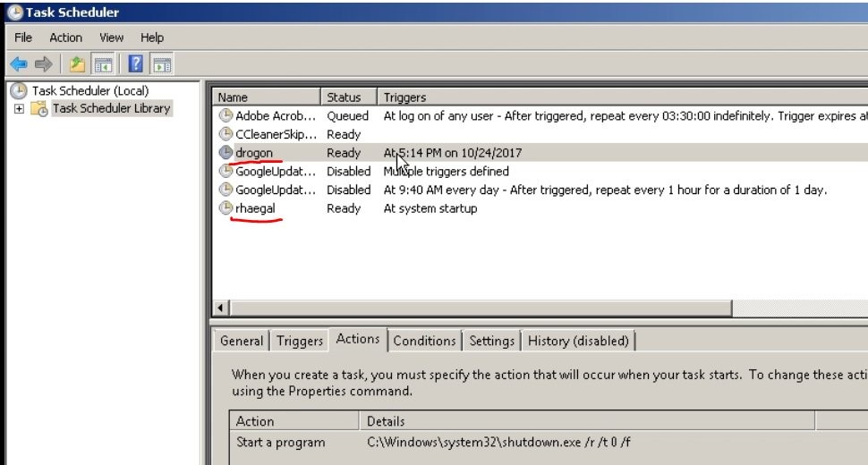Open the History (disabled) tab
868x465 pixels.
578,341
